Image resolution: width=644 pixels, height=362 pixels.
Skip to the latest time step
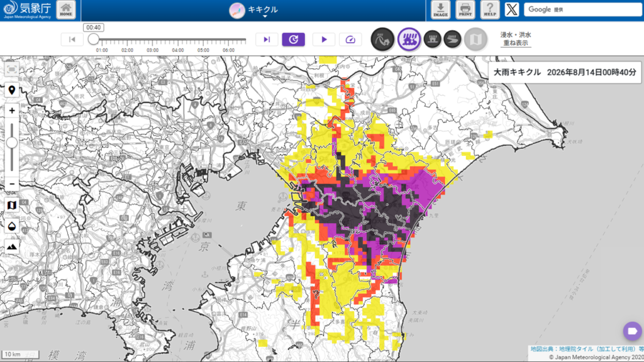pyautogui.click(x=267, y=40)
